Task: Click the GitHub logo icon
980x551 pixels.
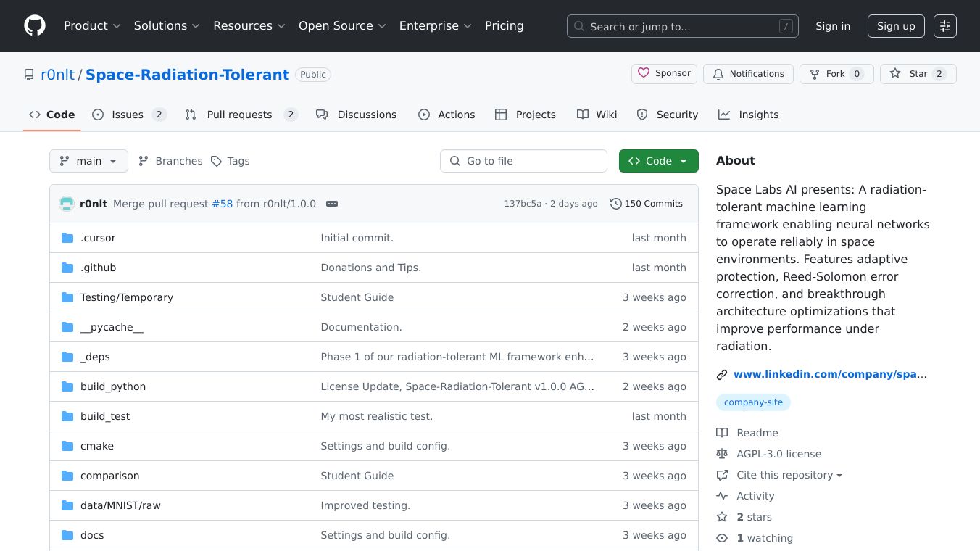Action: (35, 26)
